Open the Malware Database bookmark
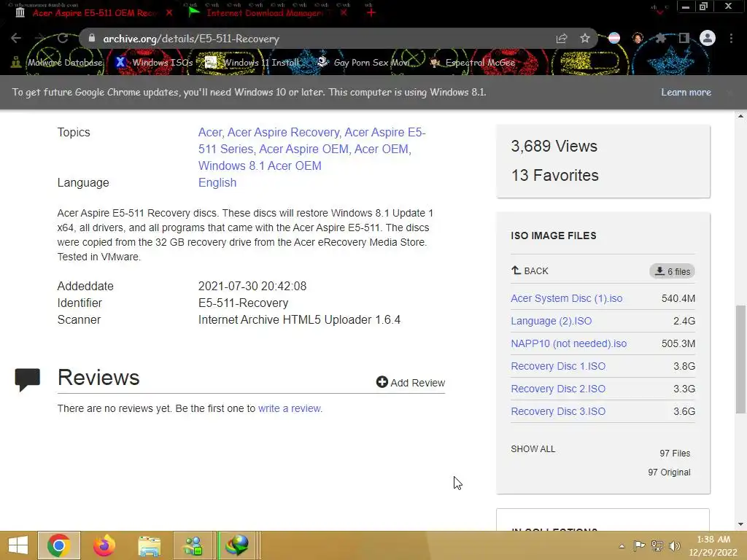Viewport: 747px width, 560px height. click(57, 63)
